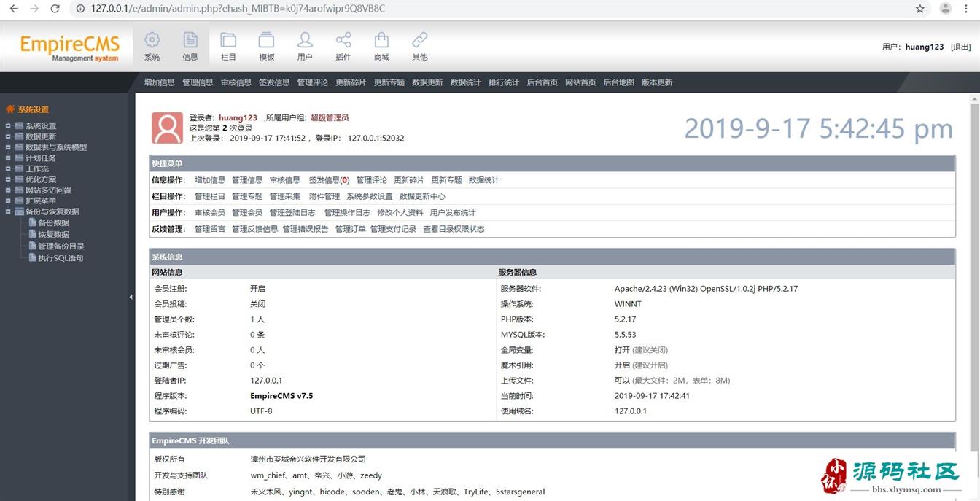
Task: Select 后台地图 in the top dark menu bar
Action: tap(618, 82)
